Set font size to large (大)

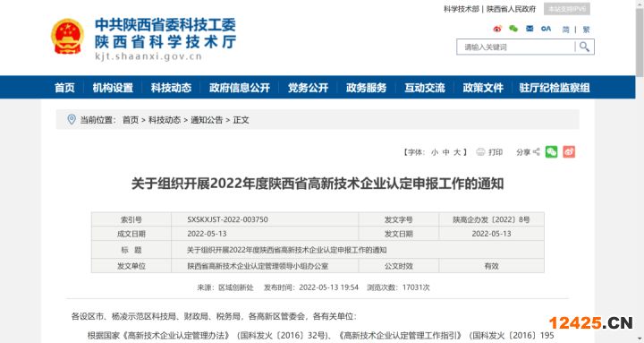coord(457,152)
